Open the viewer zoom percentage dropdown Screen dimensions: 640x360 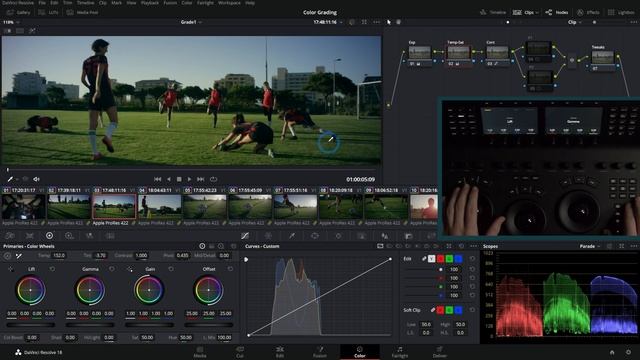(11, 22)
